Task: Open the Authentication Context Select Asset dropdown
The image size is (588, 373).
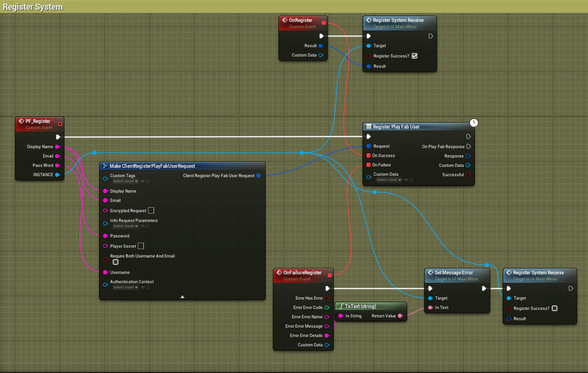Action: click(x=125, y=287)
